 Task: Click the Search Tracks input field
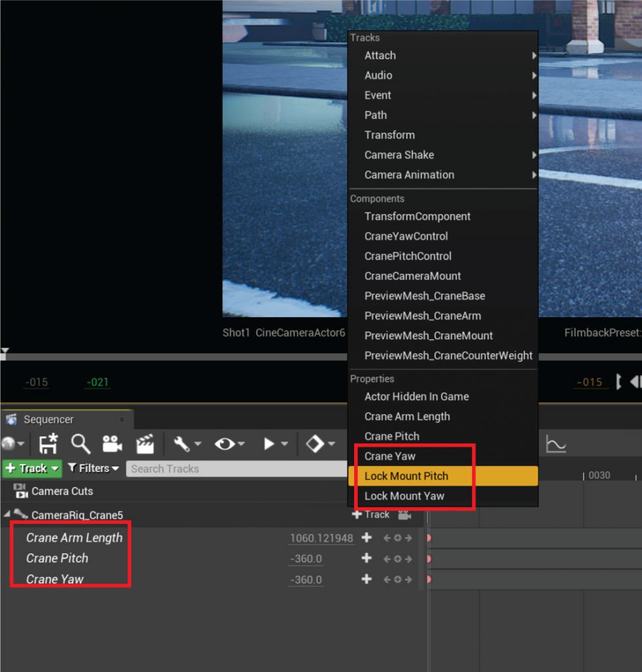point(236,469)
